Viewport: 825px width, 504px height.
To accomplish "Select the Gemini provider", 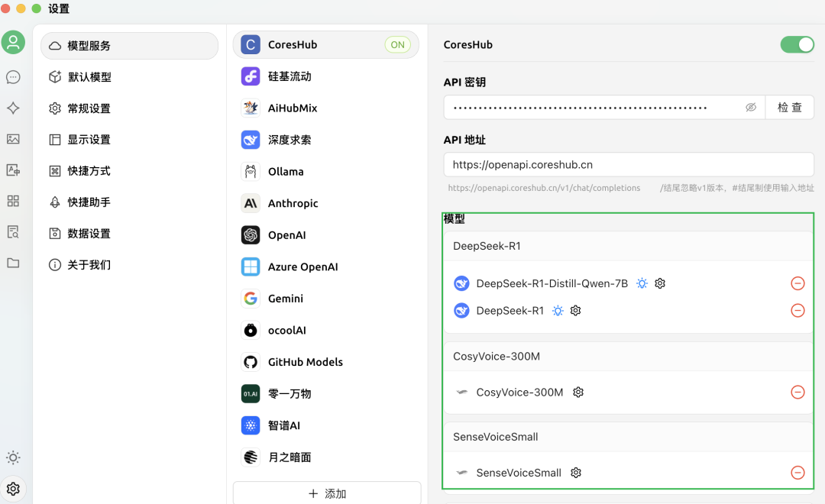I will pos(325,299).
